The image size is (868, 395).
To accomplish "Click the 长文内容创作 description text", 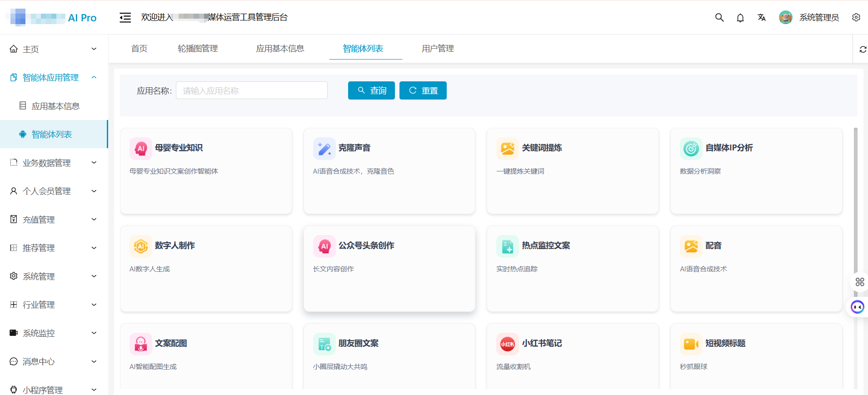I will coord(333,269).
